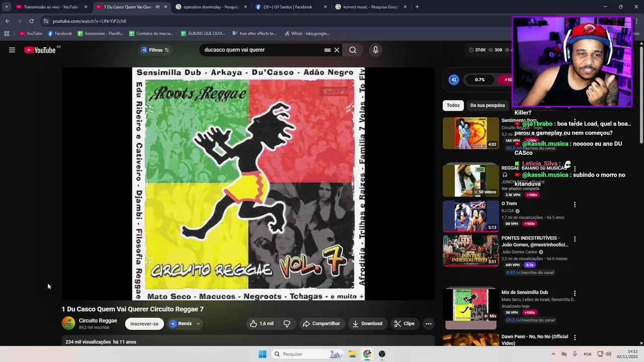Open the Filtros filter button

click(155, 50)
